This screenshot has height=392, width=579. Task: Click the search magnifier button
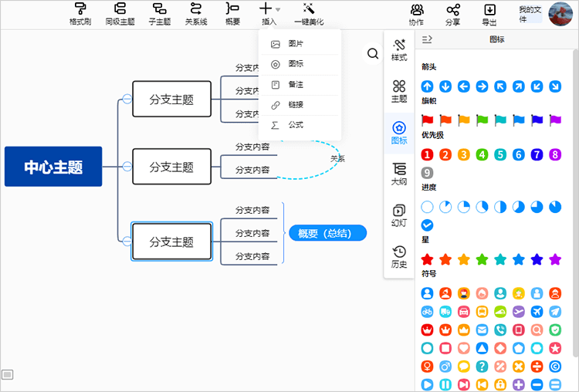pyautogui.click(x=373, y=54)
